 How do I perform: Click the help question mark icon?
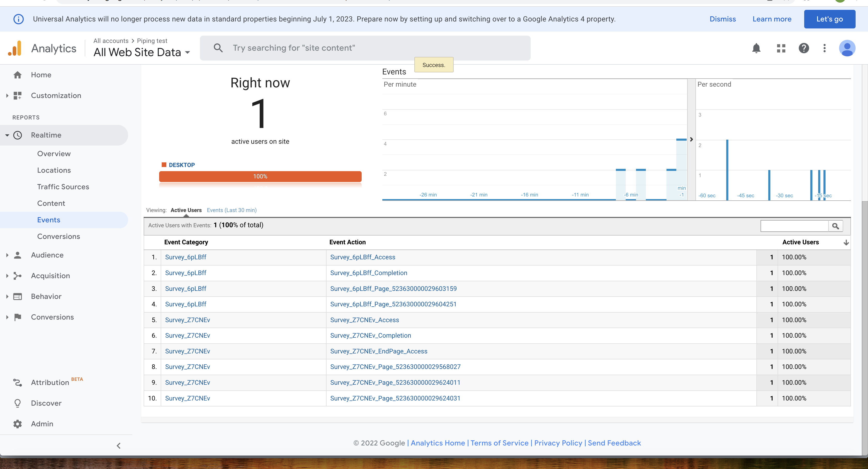(x=804, y=48)
